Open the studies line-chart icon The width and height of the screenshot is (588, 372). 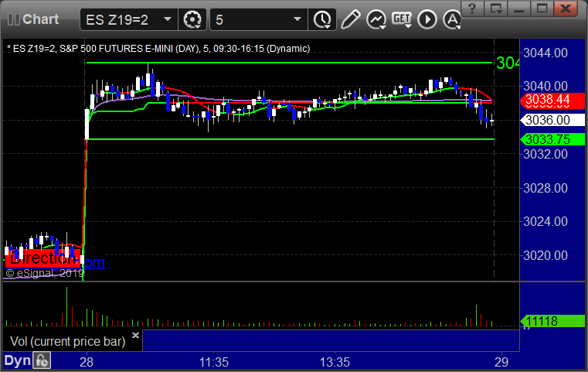pyautogui.click(x=376, y=19)
